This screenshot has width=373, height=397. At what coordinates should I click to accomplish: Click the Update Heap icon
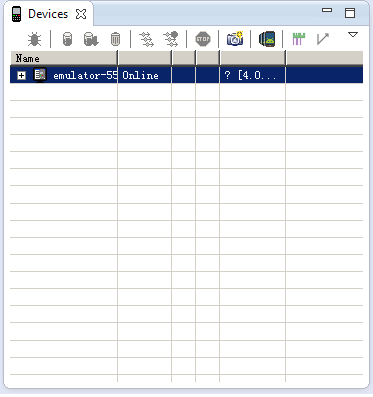[67, 39]
